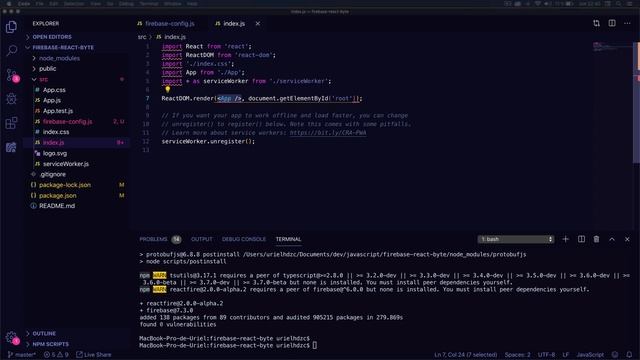Close the index.js editor tab

pos(258,24)
